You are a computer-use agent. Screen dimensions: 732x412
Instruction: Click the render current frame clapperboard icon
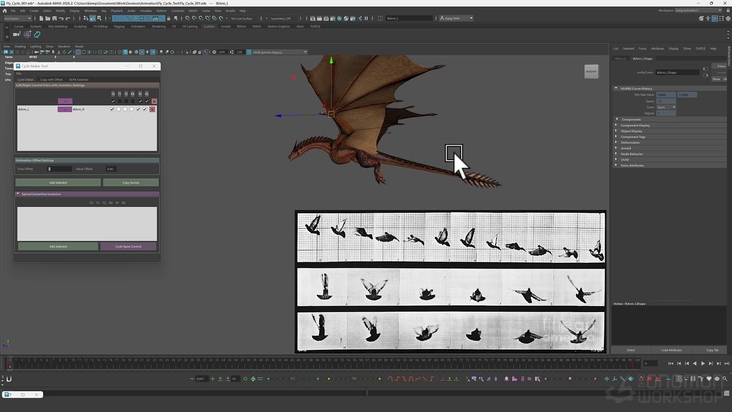(x=319, y=18)
